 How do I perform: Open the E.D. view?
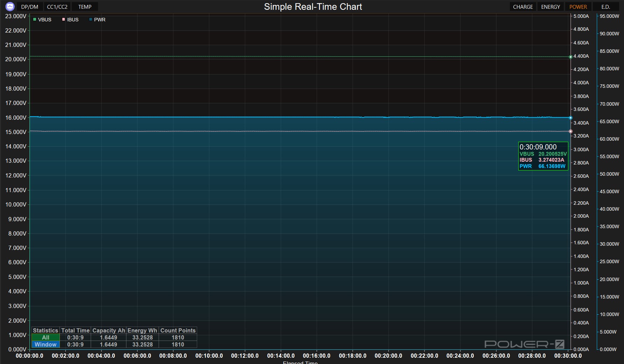coord(605,7)
